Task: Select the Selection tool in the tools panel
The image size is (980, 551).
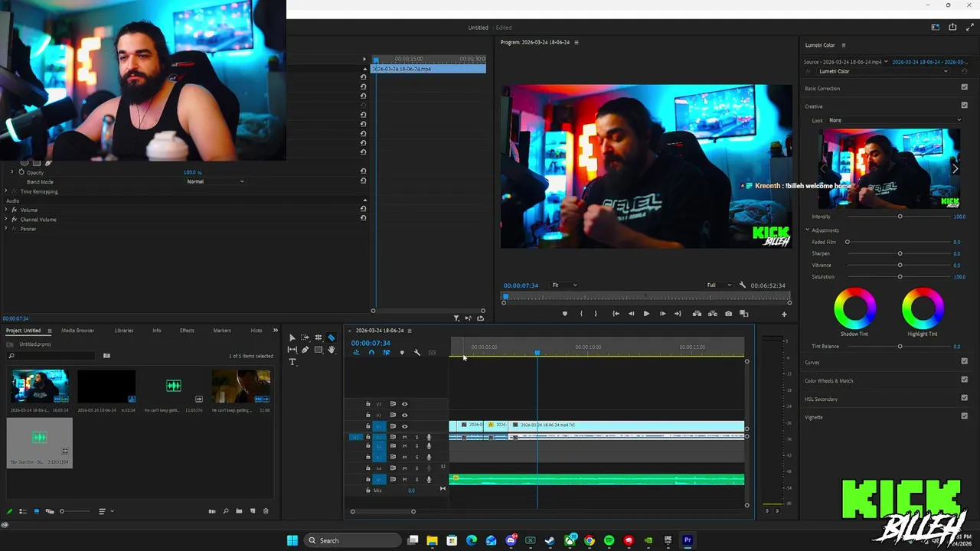Action: (292, 337)
